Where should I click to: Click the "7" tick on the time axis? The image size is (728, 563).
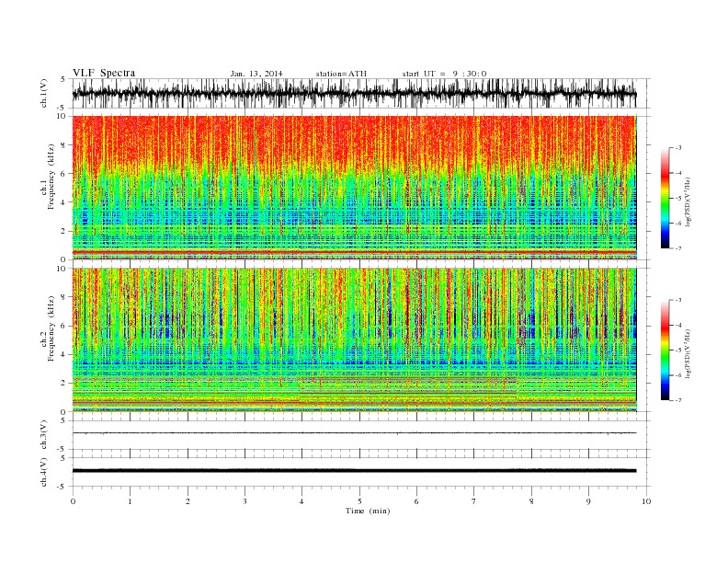click(474, 501)
